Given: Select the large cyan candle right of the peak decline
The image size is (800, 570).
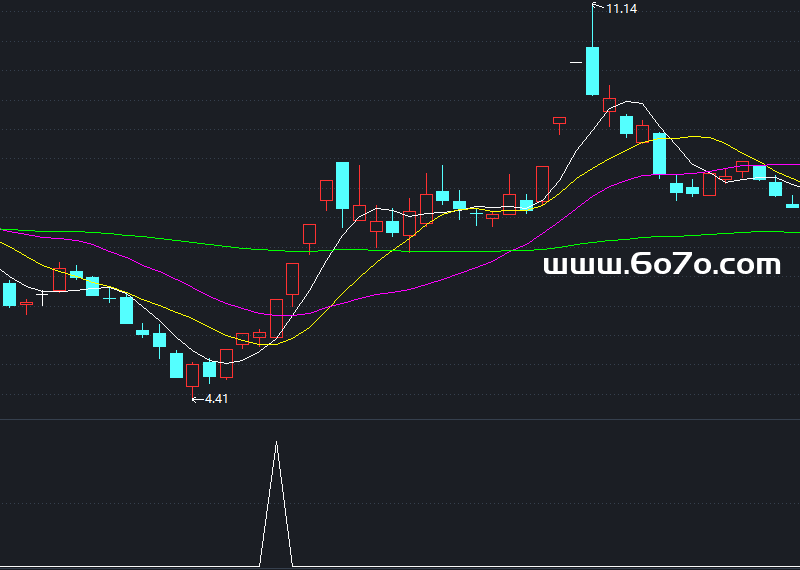Looking at the screenshot, I should 659,154.
